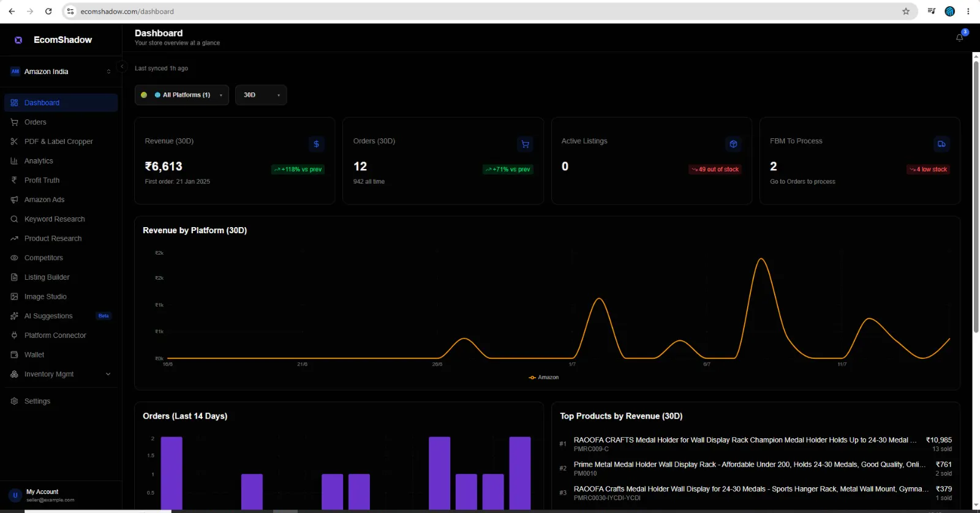Expand the Inventory Mgmt chevron
980x513 pixels.
[x=108, y=374]
